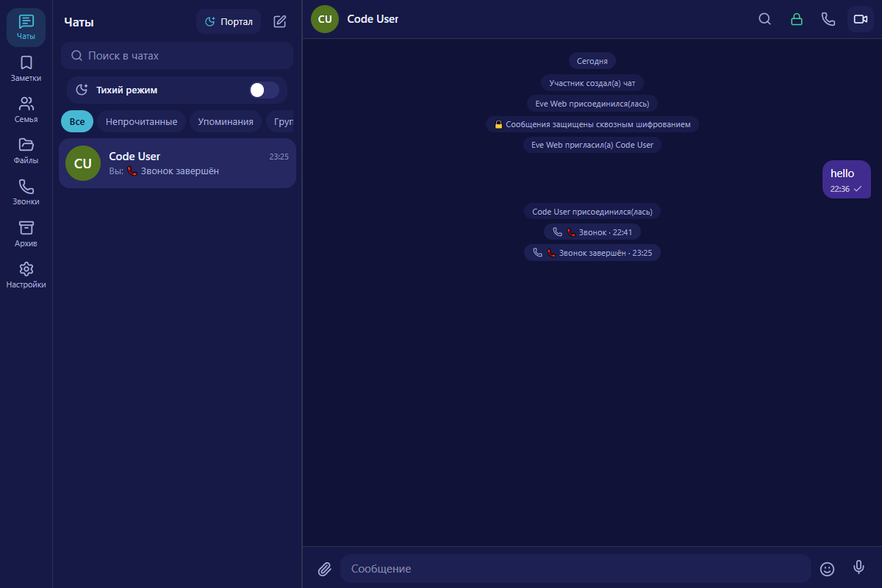Click the green encryption lock icon
Viewport: 882px width, 588px height.
click(797, 19)
